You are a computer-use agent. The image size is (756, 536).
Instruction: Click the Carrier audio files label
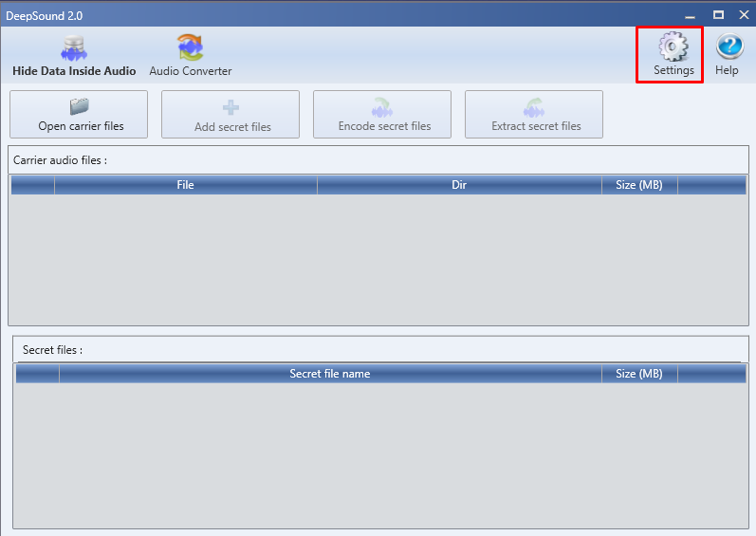coord(61,160)
